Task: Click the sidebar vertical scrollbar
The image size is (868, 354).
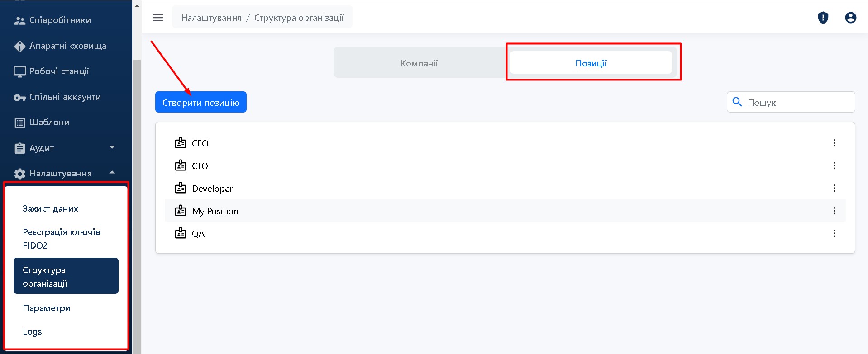Action: coord(137,203)
